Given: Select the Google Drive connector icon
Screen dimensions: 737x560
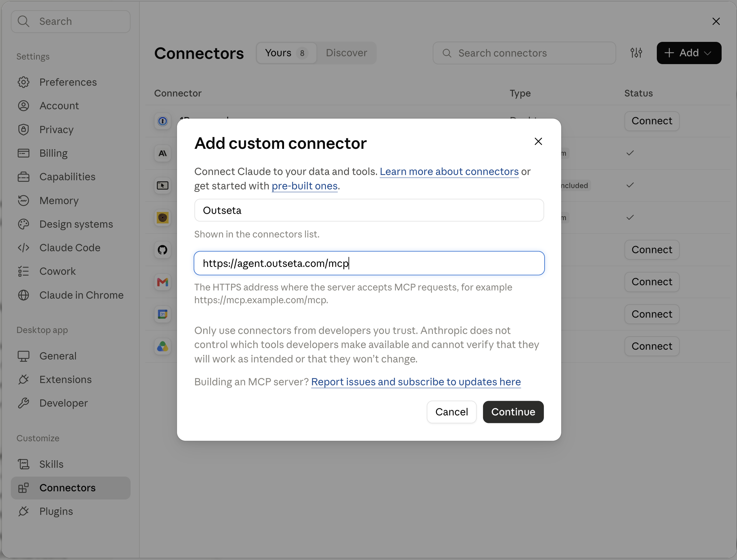Looking at the screenshot, I should click(162, 346).
